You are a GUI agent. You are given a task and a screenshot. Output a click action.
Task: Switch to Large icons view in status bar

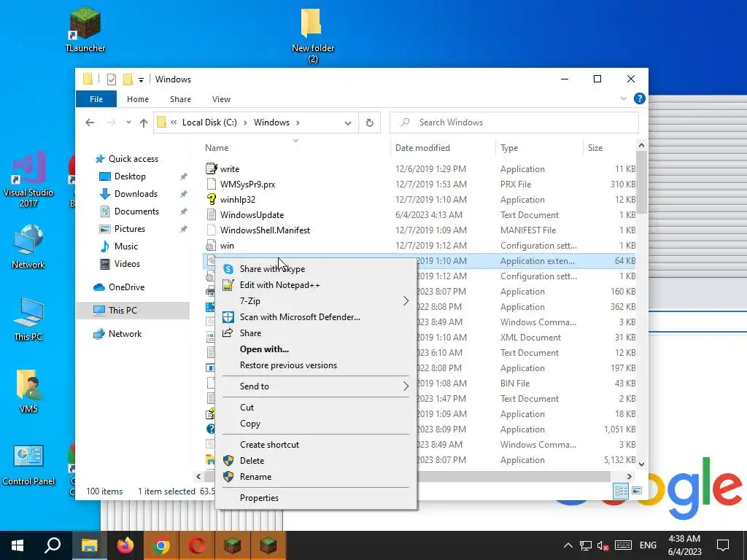[637, 491]
